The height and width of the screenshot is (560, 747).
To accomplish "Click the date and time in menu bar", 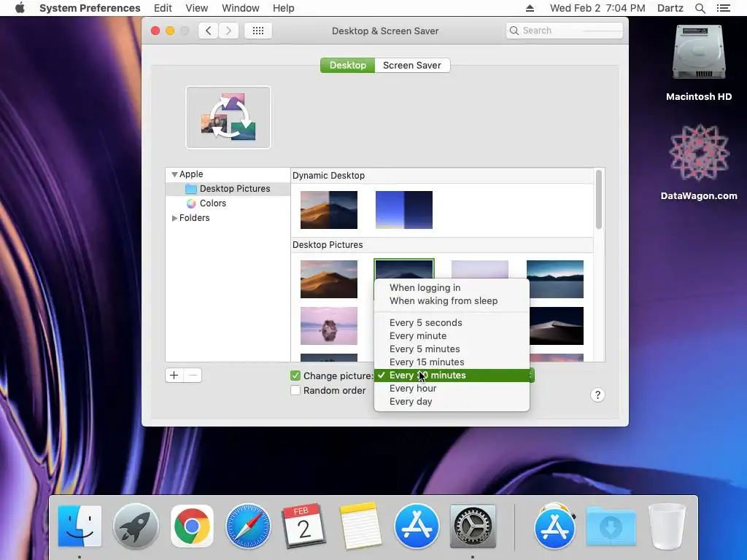I will [x=597, y=8].
